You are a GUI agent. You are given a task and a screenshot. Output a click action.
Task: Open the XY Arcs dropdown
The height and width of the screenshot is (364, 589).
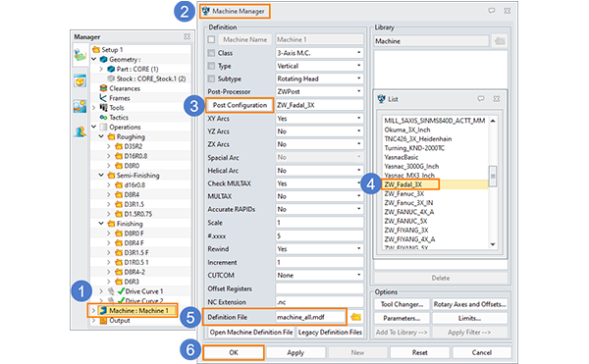pyautogui.click(x=319, y=119)
